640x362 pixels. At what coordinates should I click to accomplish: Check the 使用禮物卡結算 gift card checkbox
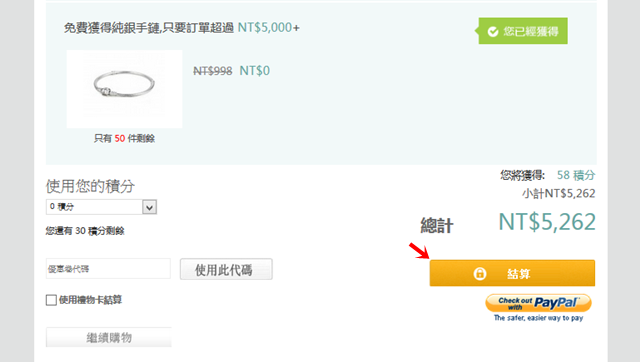51,300
